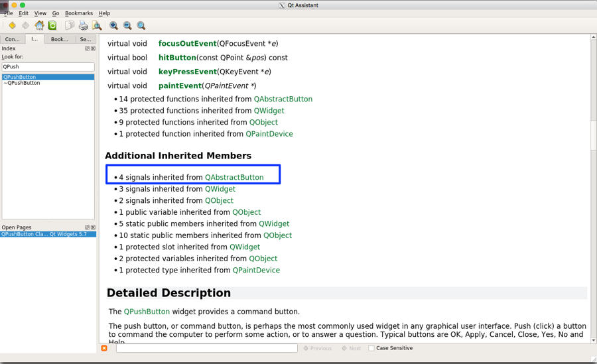The width and height of the screenshot is (597, 364).
Task: Click the Print icon in toolbar
Action: 83,26
